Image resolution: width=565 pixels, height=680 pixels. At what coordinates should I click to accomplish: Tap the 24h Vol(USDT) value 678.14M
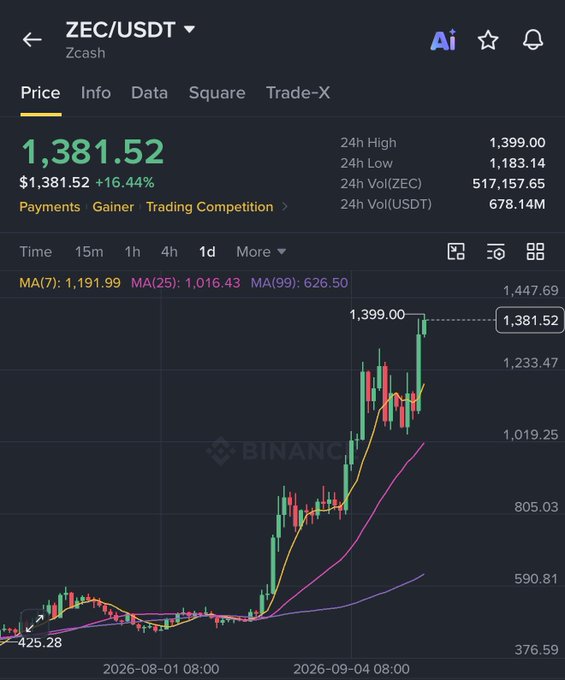coord(517,204)
